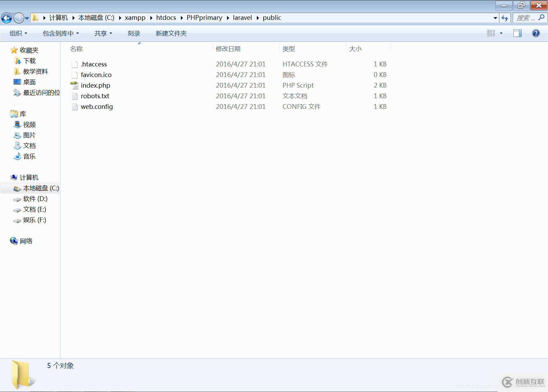Open the address bar history dropdown
548x392 pixels.
click(495, 18)
